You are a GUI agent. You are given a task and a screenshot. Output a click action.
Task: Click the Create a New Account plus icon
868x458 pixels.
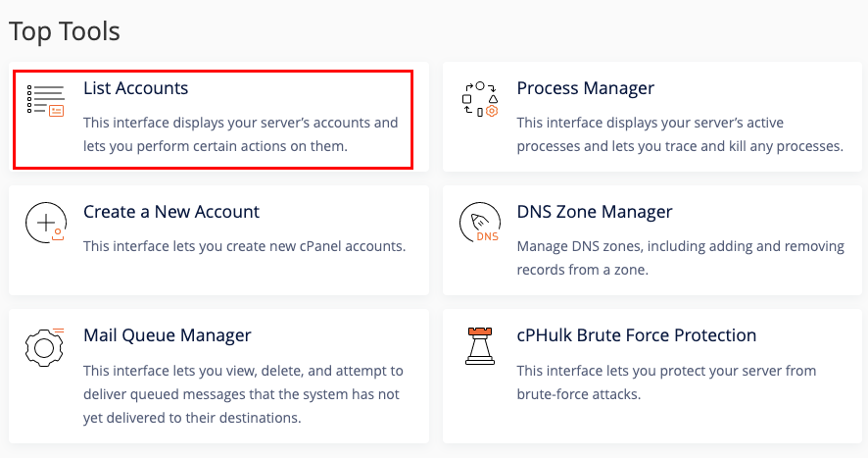pyautogui.click(x=46, y=223)
